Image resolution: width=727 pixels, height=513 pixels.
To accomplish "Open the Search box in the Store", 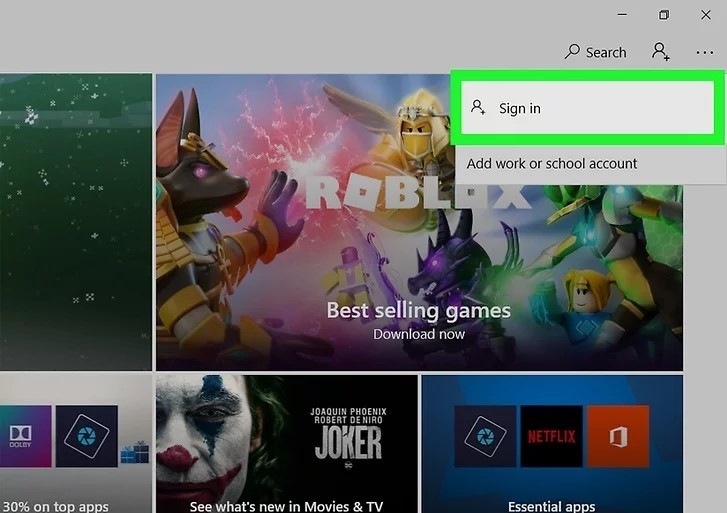I will point(596,52).
